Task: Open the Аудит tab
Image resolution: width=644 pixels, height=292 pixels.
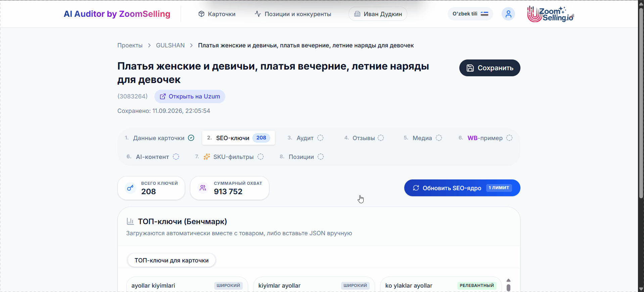Action: tap(306, 138)
